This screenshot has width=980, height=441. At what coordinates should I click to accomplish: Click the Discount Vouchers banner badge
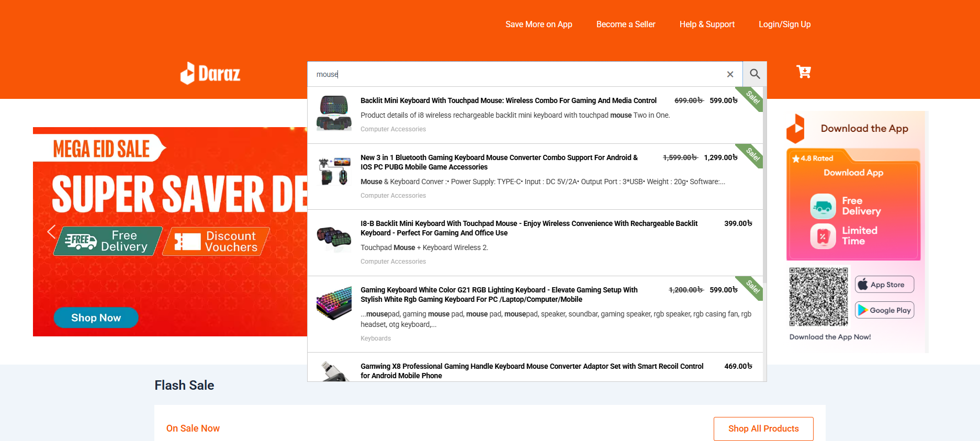point(216,241)
